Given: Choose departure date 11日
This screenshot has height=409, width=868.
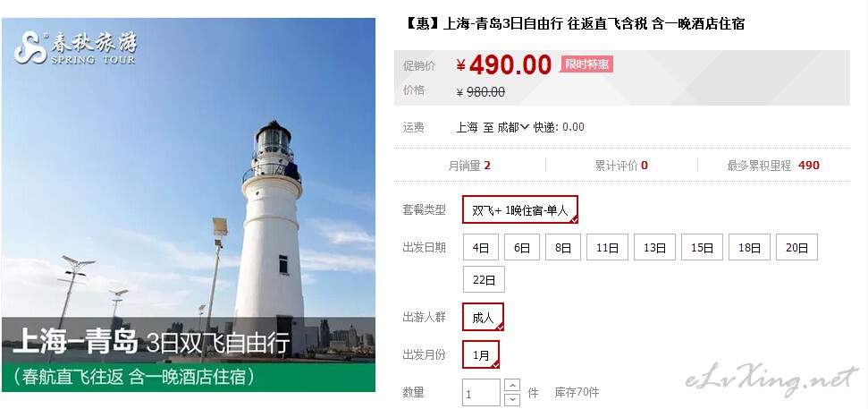Looking at the screenshot, I should pyautogui.click(x=607, y=247).
